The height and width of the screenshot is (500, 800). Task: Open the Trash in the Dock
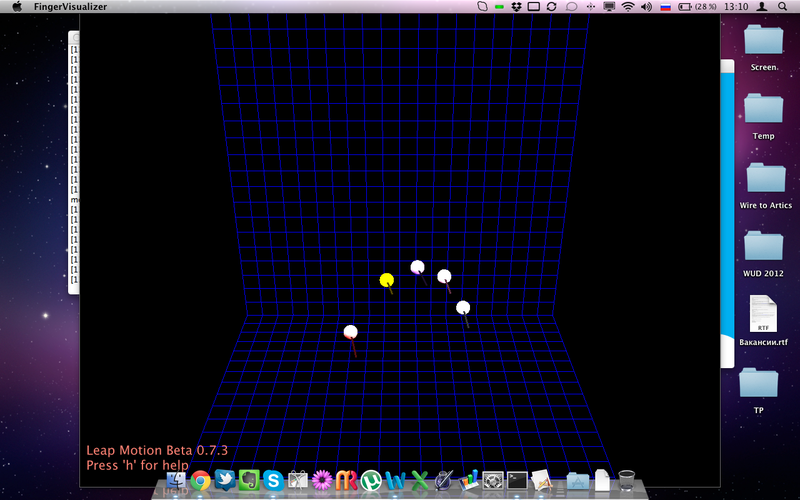(627, 481)
